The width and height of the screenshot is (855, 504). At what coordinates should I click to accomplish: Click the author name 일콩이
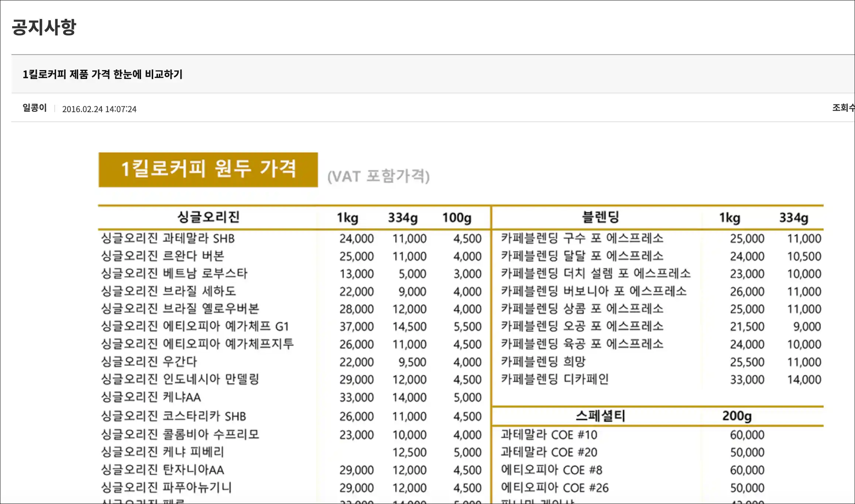(x=34, y=108)
